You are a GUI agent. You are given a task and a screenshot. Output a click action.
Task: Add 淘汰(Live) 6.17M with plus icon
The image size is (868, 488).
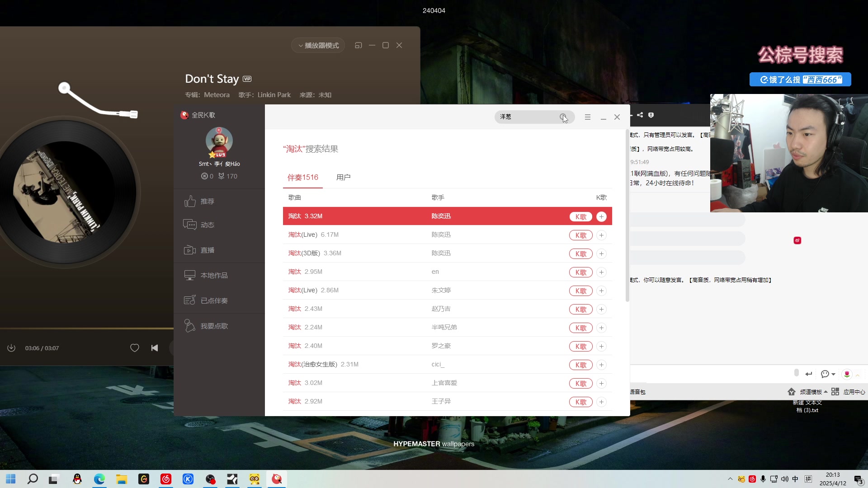601,235
